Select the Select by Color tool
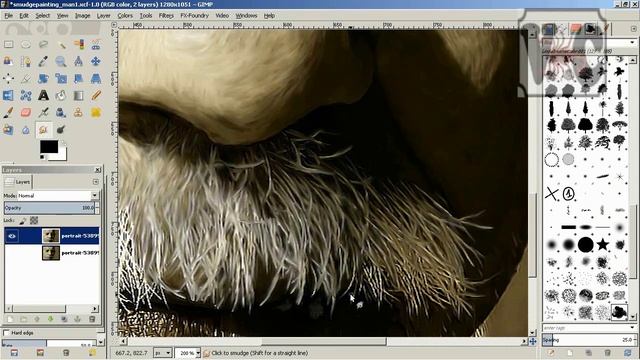Screen dimensions: 640x360 (78, 44)
